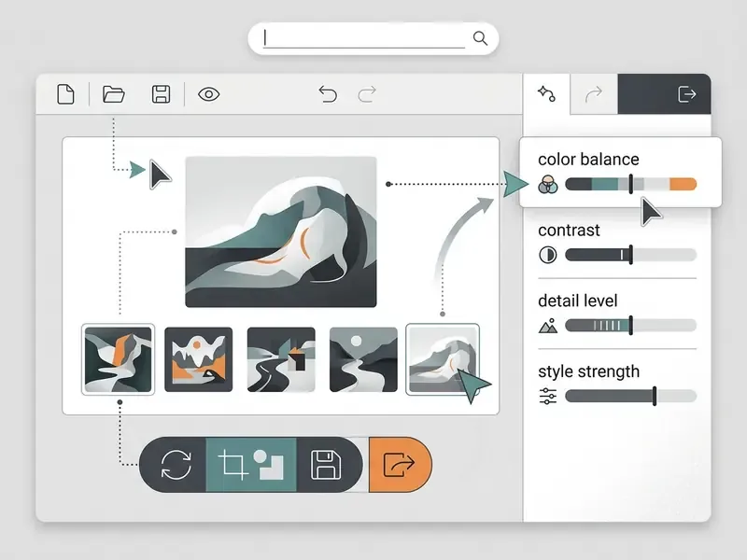Click the undo arrow
The width and height of the screenshot is (747, 560).
[328, 94]
